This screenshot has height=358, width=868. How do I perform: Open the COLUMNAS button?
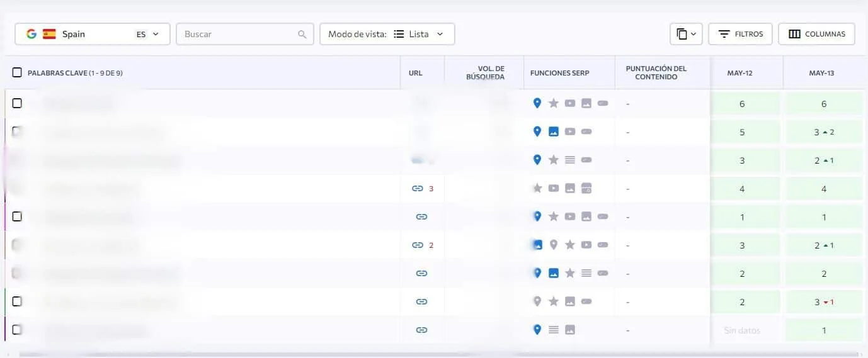[817, 34]
